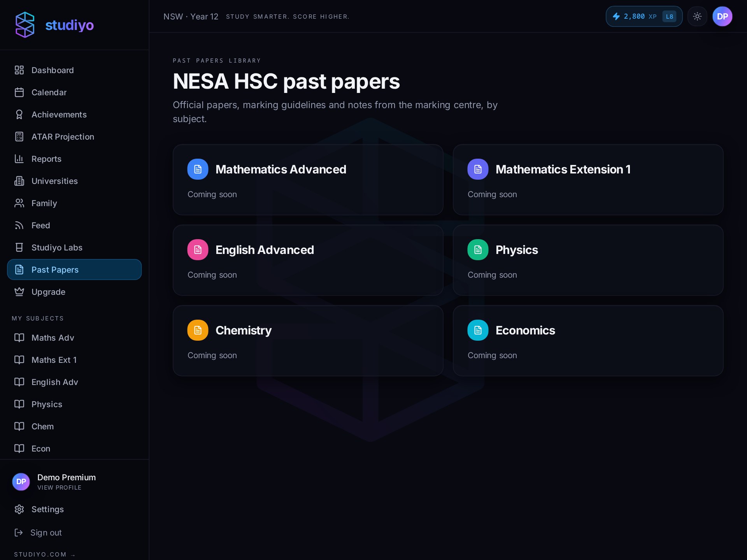Open the Maths Adv subject
Screen dimensions: 747x560
74,338
